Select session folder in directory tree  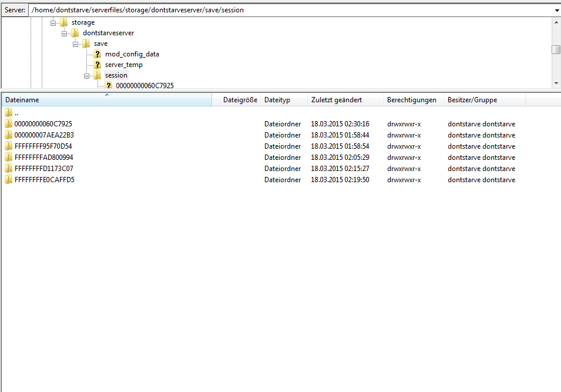point(116,75)
